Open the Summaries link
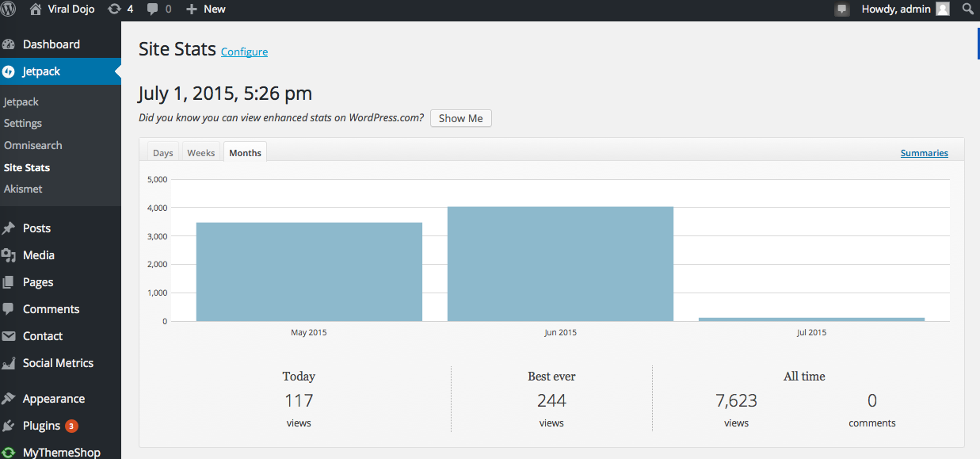Viewport: 980px width, 459px height. pyautogui.click(x=925, y=153)
